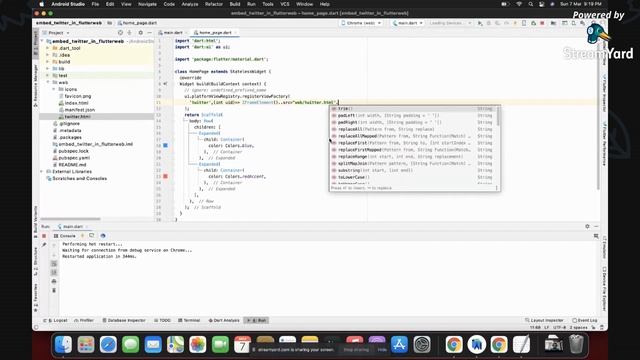Click the locate/select opened file icon in Project panel

coord(120,33)
